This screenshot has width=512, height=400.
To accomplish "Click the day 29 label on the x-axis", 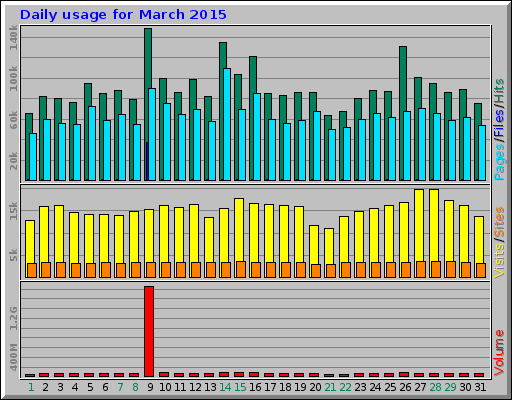I will click(450, 387).
